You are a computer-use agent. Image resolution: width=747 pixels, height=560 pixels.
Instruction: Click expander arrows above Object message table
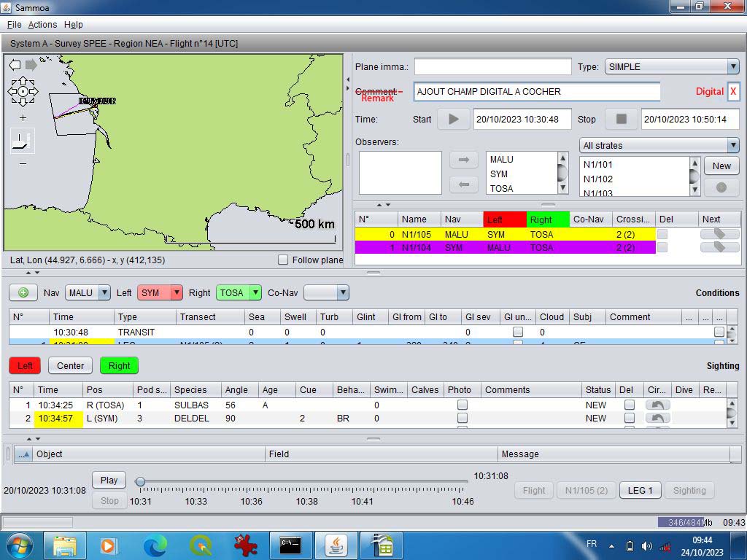[x=33, y=438]
